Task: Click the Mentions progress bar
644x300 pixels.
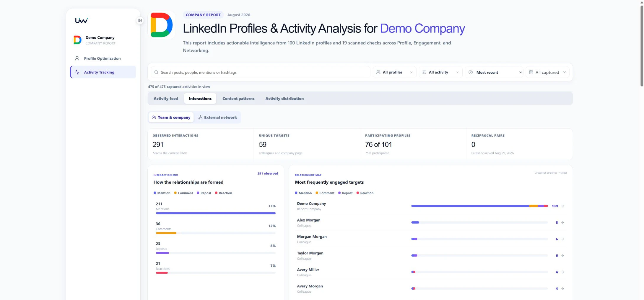Action: tap(216, 213)
